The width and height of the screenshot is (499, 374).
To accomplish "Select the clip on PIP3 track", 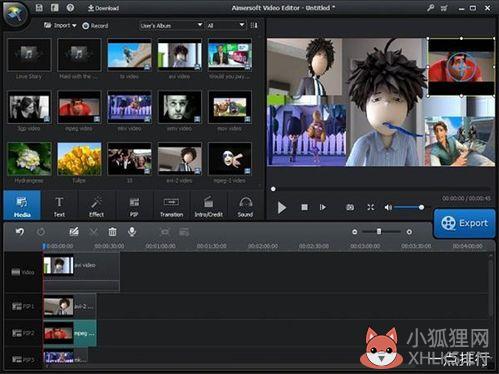I will (65, 358).
